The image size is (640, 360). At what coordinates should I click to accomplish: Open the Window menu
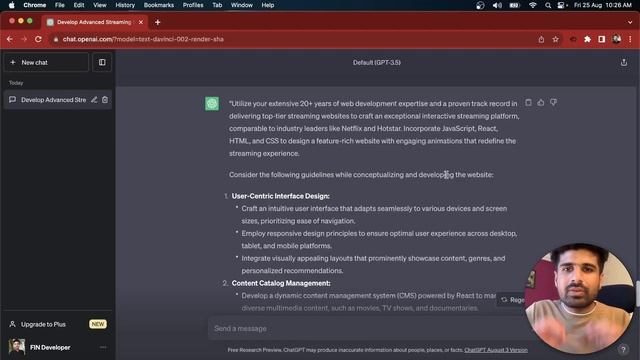(242, 5)
